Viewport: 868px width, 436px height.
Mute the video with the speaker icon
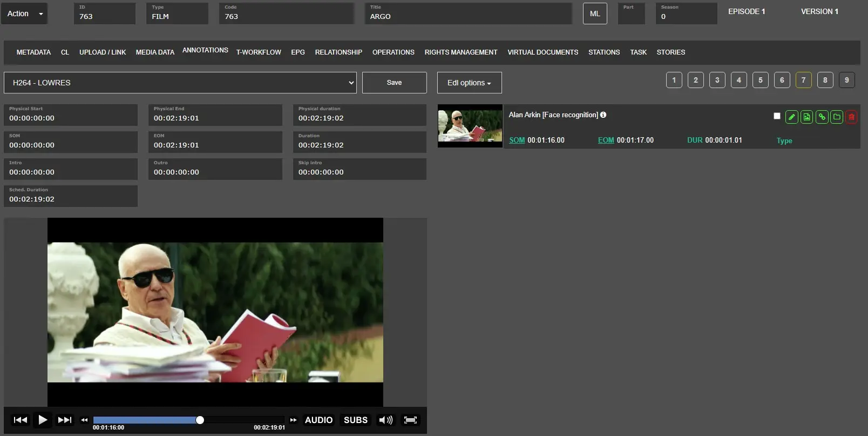tap(385, 420)
